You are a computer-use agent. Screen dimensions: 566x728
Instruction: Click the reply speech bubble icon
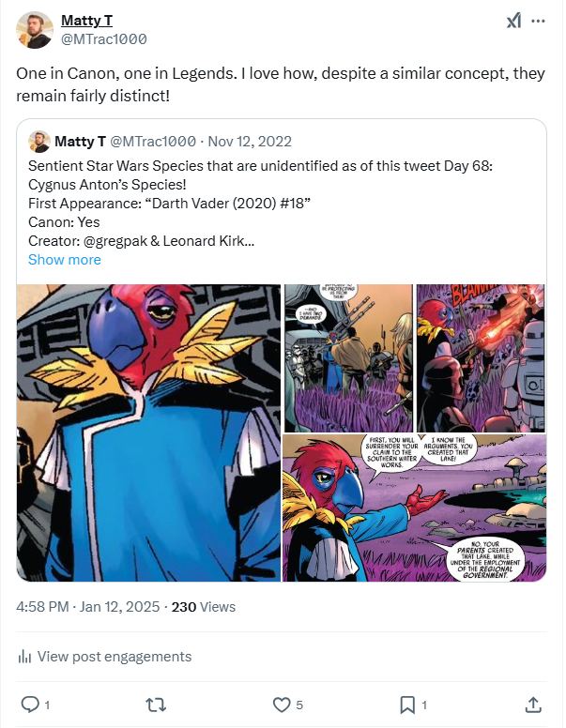coord(29,704)
